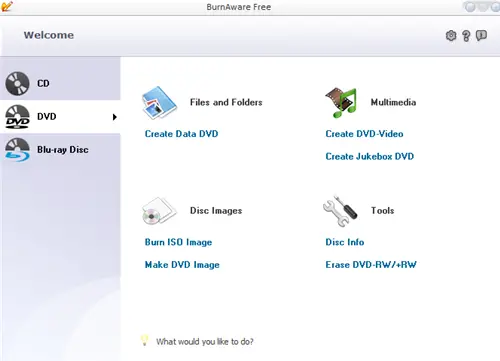Screen dimensions: 500x361
Task: Click the Multimedia film and note icon
Action: click(x=341, y=103)
